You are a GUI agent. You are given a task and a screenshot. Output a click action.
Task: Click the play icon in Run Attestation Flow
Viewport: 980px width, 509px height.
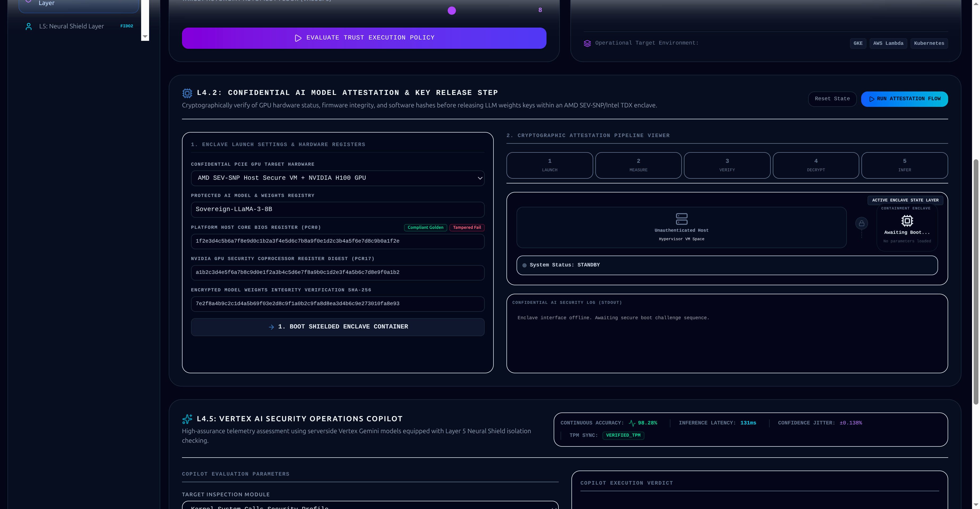872,99
